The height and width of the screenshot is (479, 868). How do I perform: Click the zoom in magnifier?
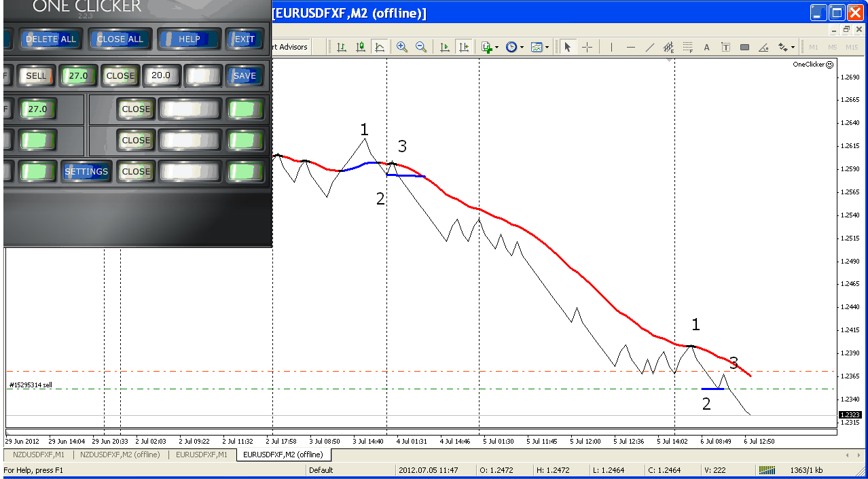pyautogui.click(x=402, y=47)
